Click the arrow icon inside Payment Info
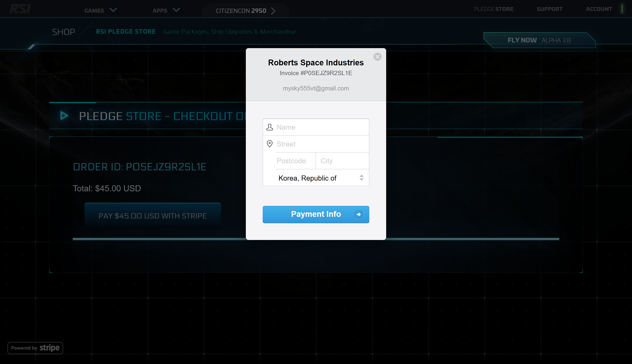The height and width of the screenshot is (364, 632). click(x=358, y=214)
